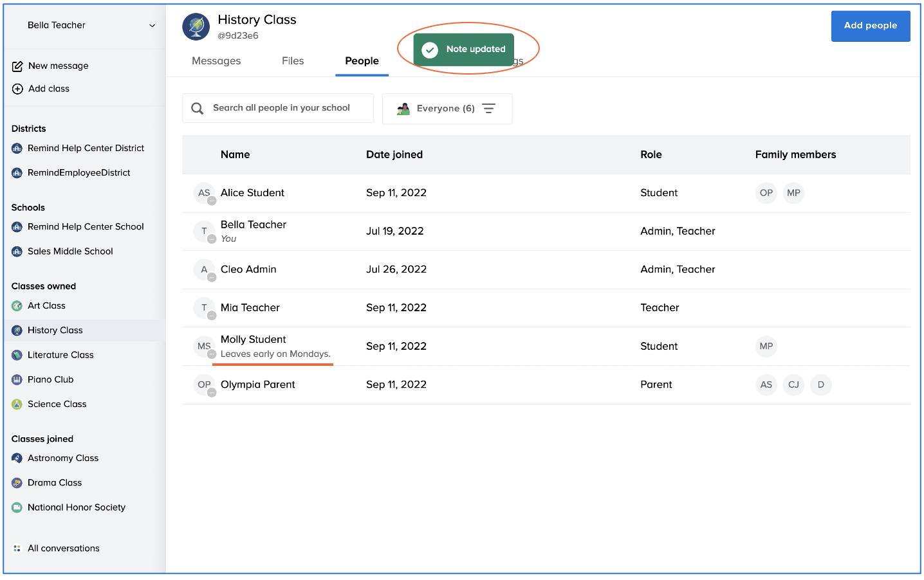The image size is (924, 580).
Task: Open Sales Middle School in sidebar
Action: click(70, 251)
